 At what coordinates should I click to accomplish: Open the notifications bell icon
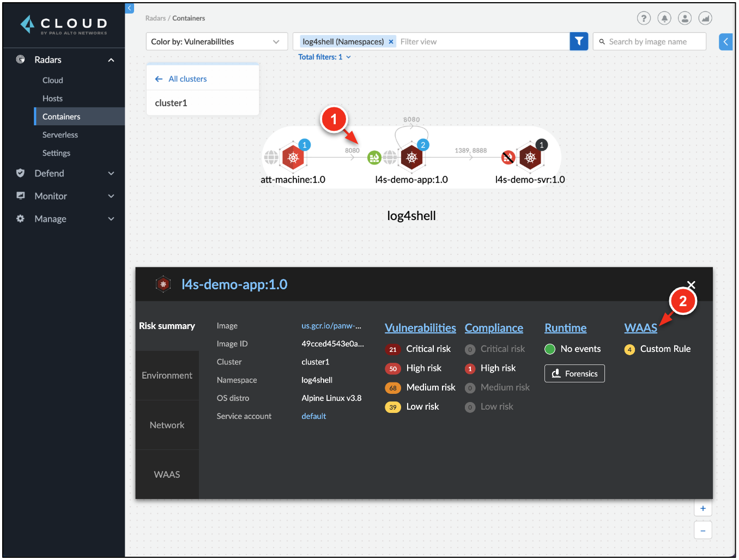point(664,18)
